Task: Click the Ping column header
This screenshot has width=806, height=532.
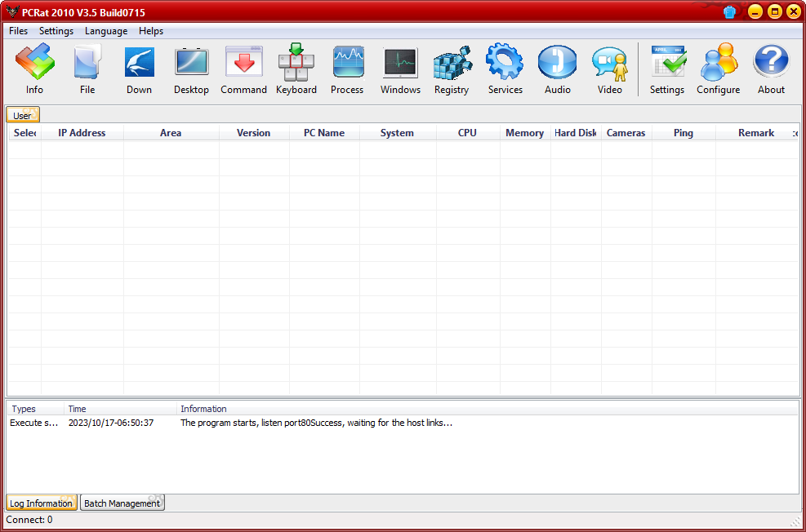Action: (684, 133)
